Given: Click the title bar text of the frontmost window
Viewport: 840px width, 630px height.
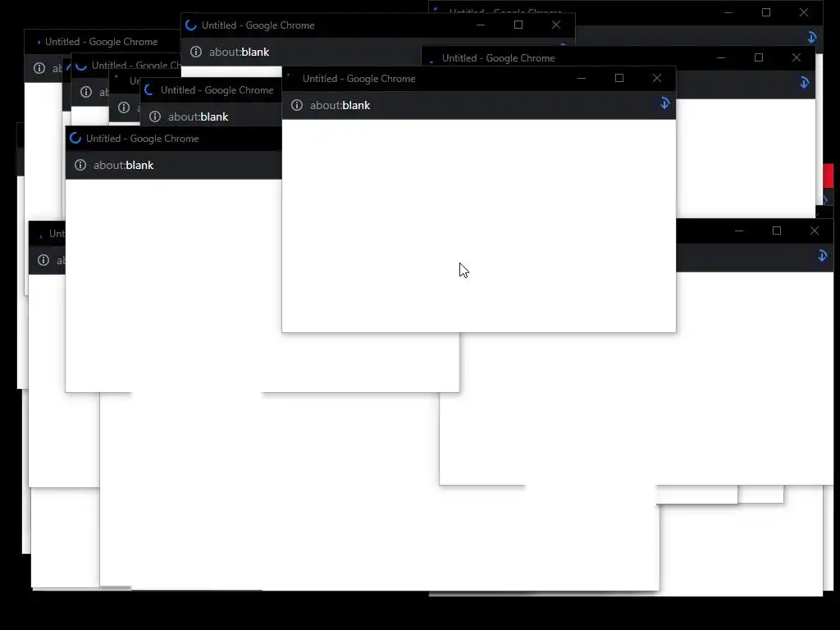Looking at the screenshot, I should click(x=359, y=79).
